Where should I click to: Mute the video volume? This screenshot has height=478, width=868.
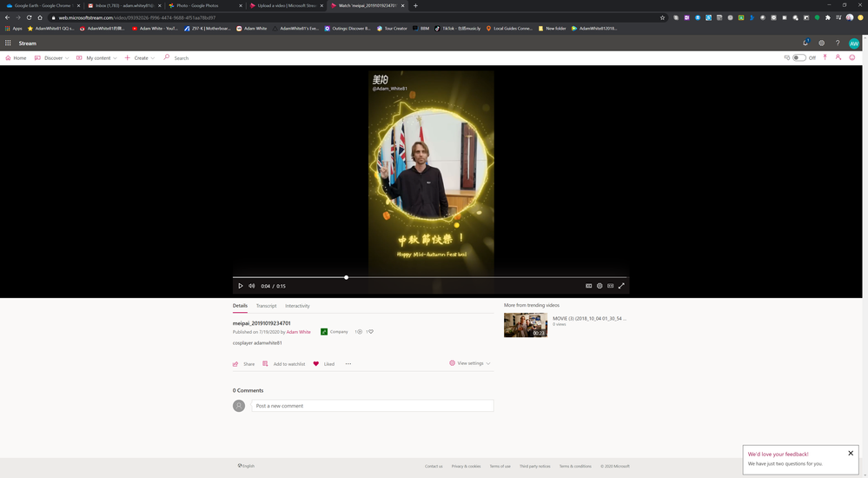point(251,286)
